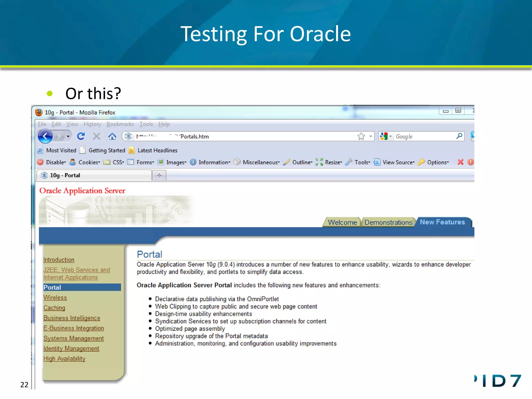Open the Forms dropdown in developer toolbar
The width and height of the screenshot is (532, 399).
point(141,162)
